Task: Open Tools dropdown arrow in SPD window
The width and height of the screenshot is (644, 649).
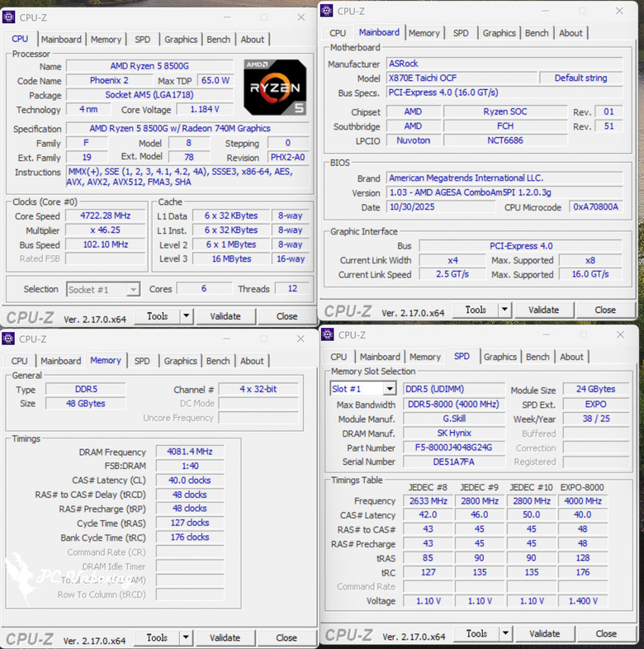Action: 505,633
